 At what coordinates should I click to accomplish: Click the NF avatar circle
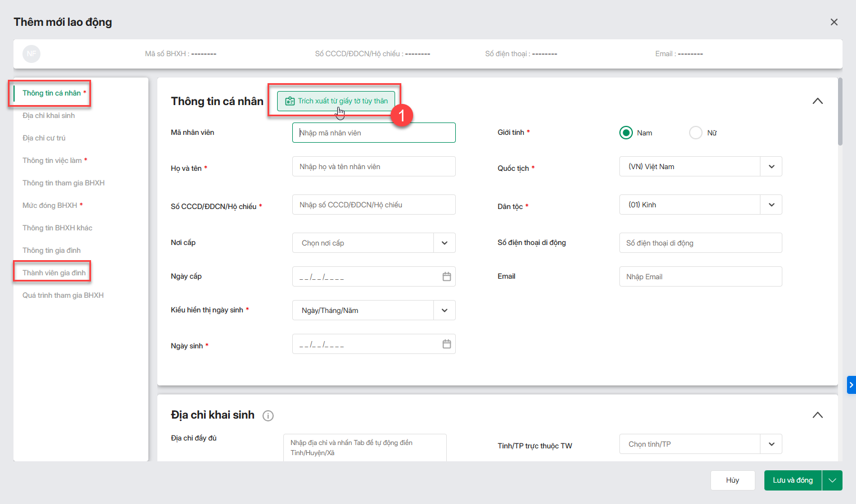[x=31, y=54]
